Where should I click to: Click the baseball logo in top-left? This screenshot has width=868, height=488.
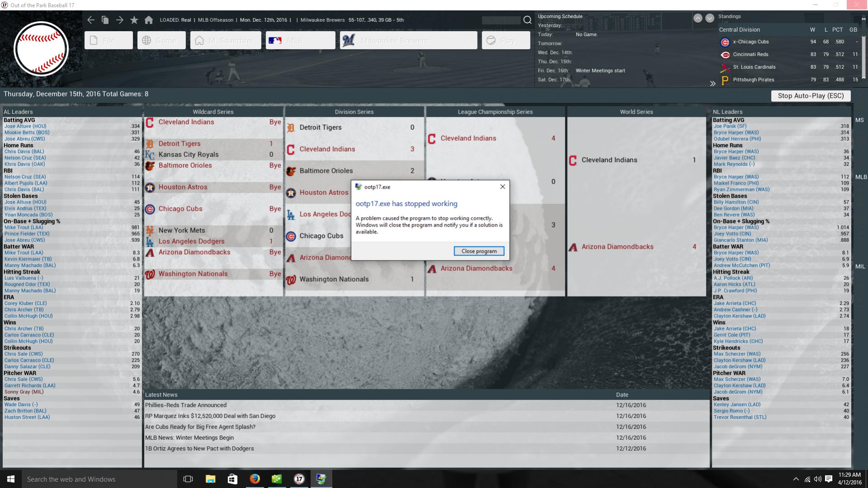[41, 49]
